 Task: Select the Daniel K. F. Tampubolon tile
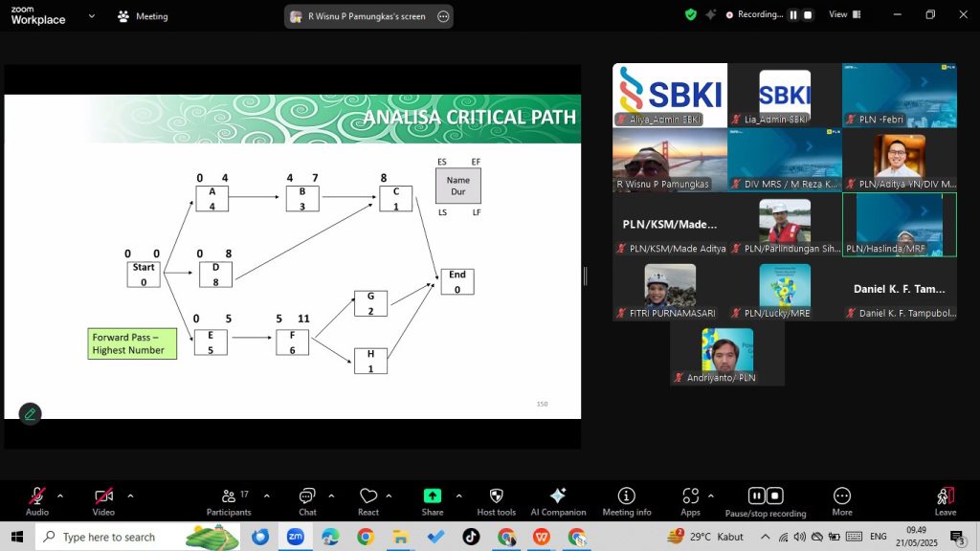pyautogui.click(x=900, y=289)
